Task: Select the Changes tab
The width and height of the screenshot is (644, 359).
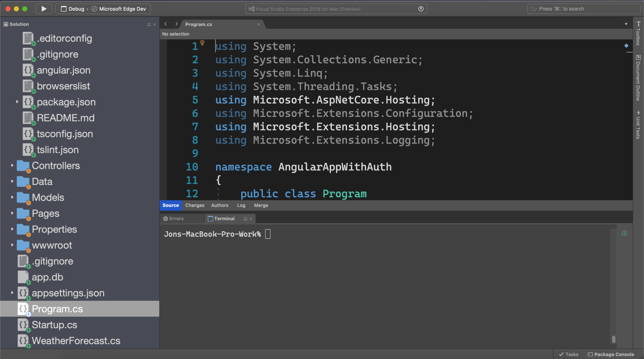Action: pos(195,205)
